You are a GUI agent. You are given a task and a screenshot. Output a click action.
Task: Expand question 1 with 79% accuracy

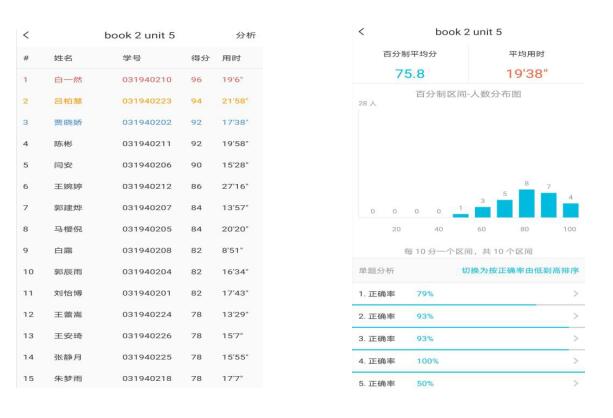[x=575, y=293]
